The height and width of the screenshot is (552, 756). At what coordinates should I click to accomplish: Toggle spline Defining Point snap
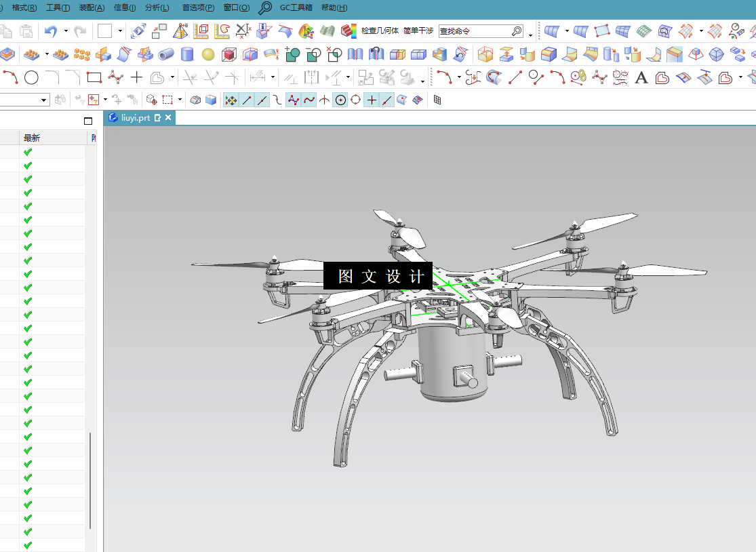[309, 100]
